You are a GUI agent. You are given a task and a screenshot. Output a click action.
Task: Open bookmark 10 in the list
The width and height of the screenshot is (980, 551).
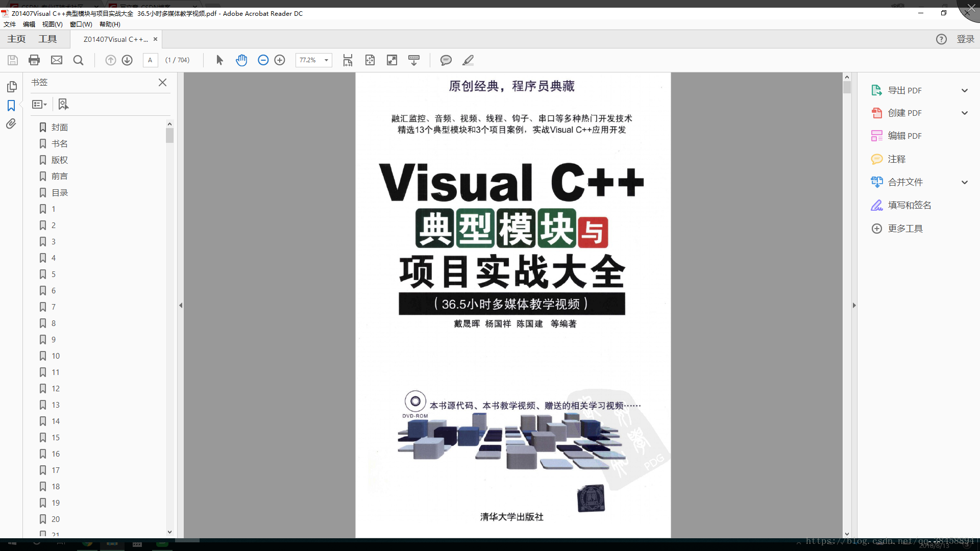tap(55, 356)
